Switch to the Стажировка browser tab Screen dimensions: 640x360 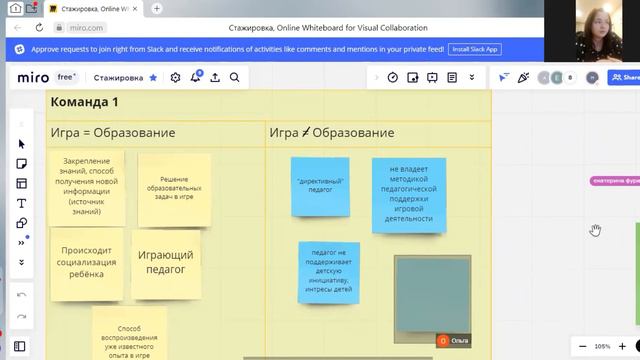[x=93, y=9]
